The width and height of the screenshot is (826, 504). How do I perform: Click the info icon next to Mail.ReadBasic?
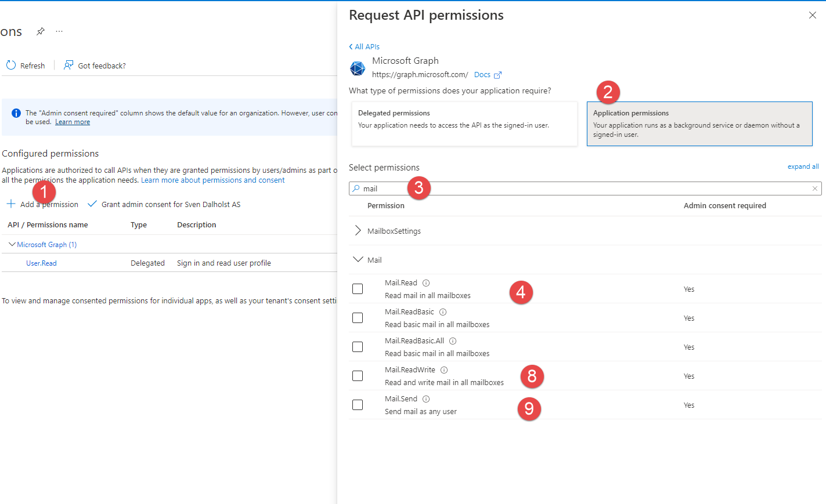point(443,312)
